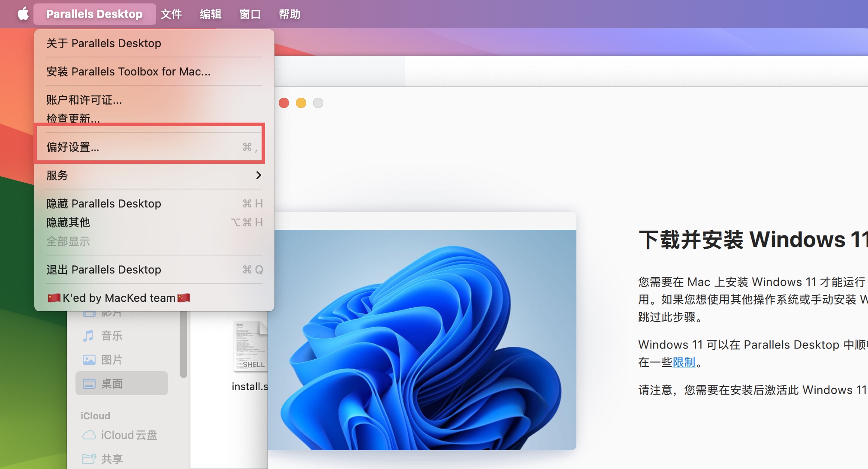Open the 编辑 menu

211,14
